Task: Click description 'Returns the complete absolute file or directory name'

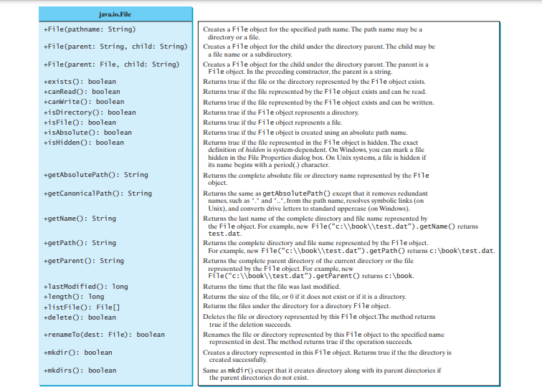Action: pyautogui.click(x=316, y=179)
